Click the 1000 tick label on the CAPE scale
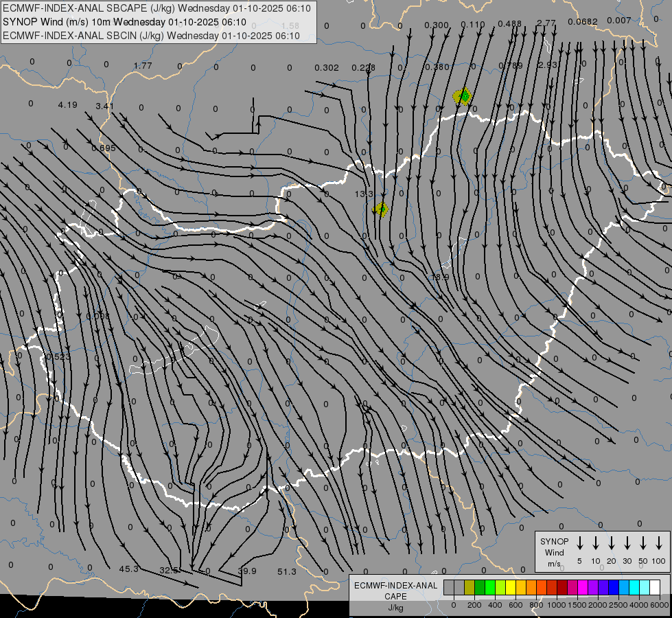The height and width of the screenshot is (618, 672). 557,605
